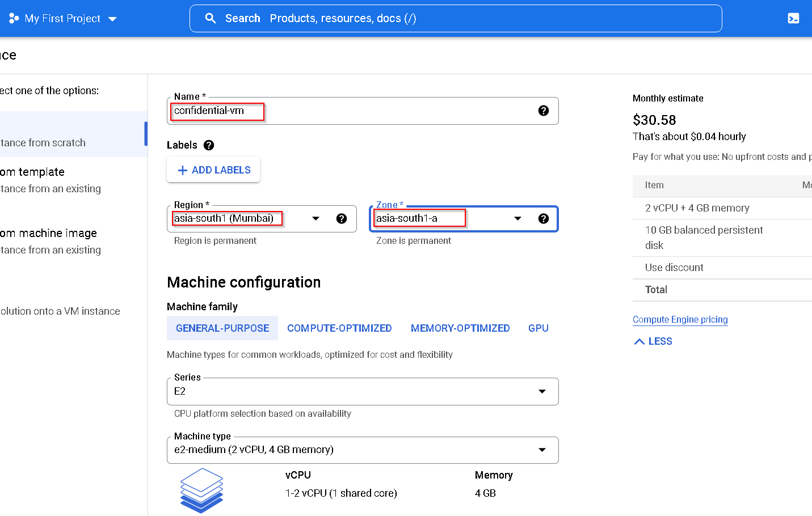Viewport: 812px width, 516px height.
Task: Click the chevron up icon beside LESS
Action: pos(639,341)
